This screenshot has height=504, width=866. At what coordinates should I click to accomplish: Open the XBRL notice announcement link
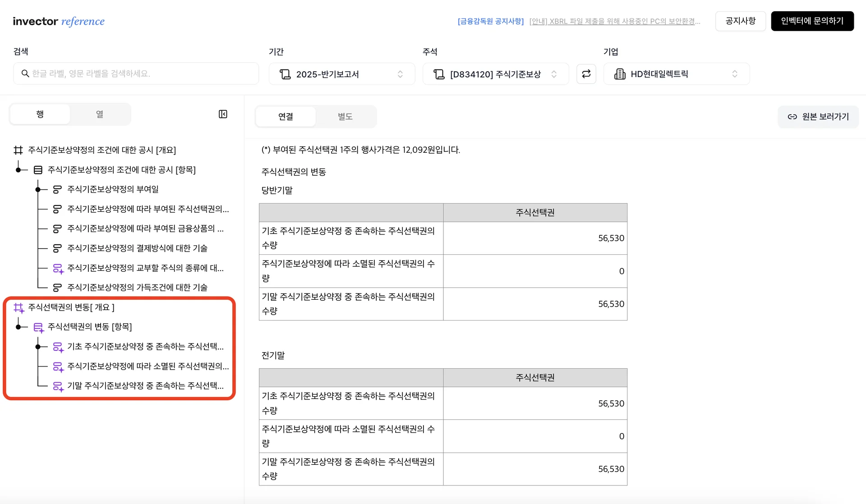point(614,21)
